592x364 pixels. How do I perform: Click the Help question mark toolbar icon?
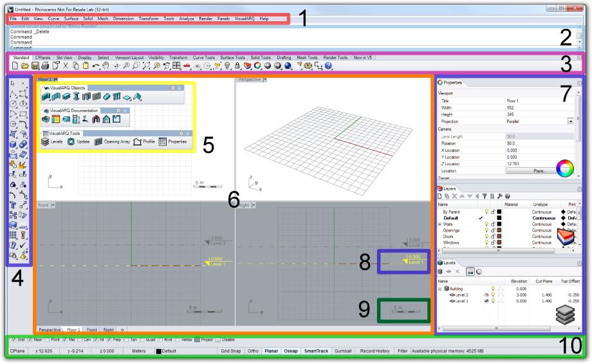coord(329,66)
